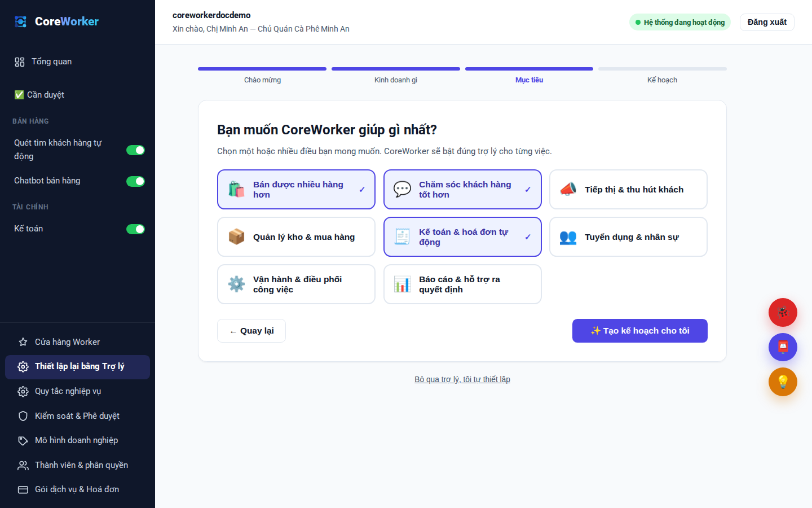Click the Đăng xuất button

[x=767, y=22]
